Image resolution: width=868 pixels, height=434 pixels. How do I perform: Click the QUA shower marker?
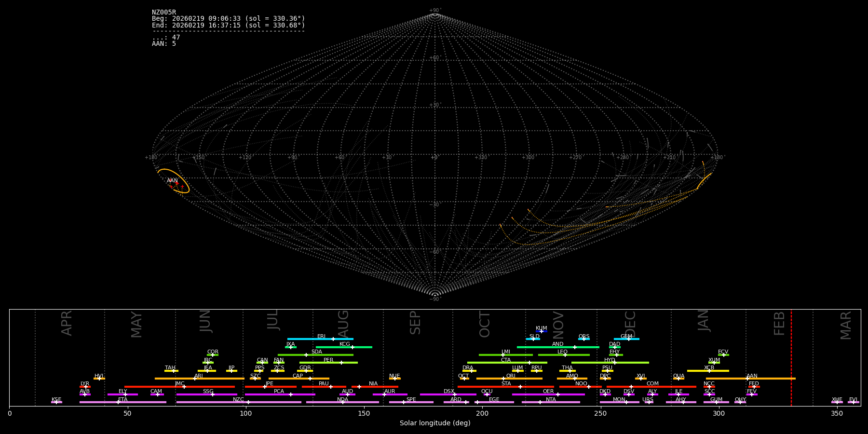point(678,379)
